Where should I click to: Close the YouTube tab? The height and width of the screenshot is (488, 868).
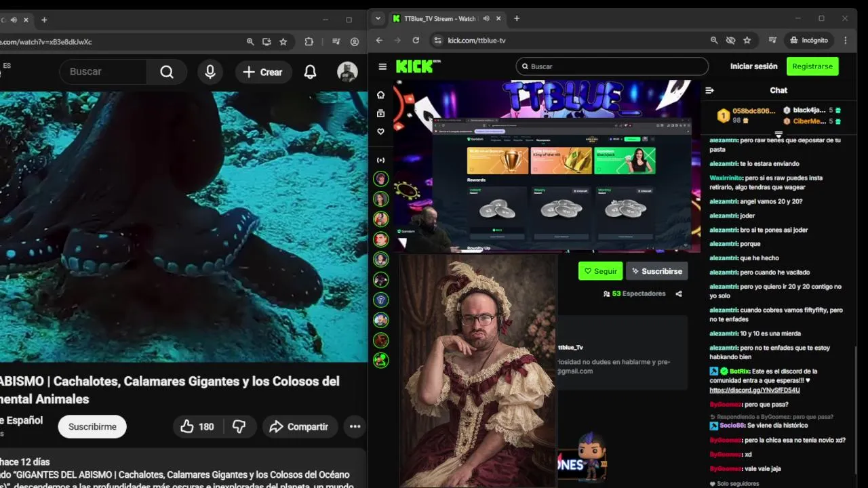(26, 20)
